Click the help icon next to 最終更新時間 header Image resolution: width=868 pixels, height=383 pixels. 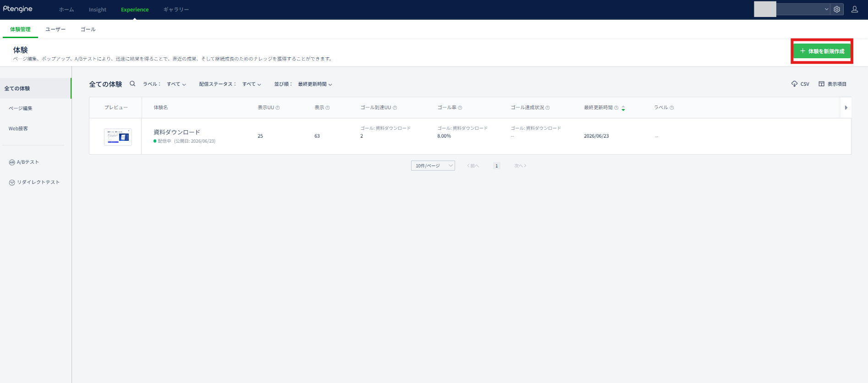click(616, 108)
